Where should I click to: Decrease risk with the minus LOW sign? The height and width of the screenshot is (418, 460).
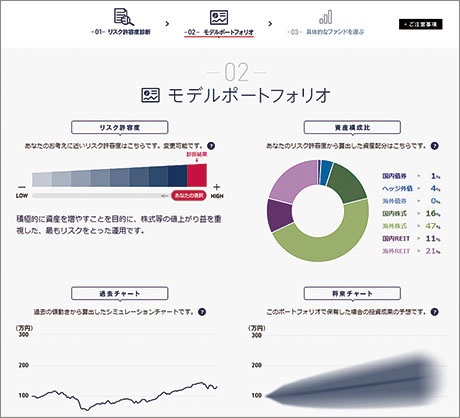tap(22, 187)
